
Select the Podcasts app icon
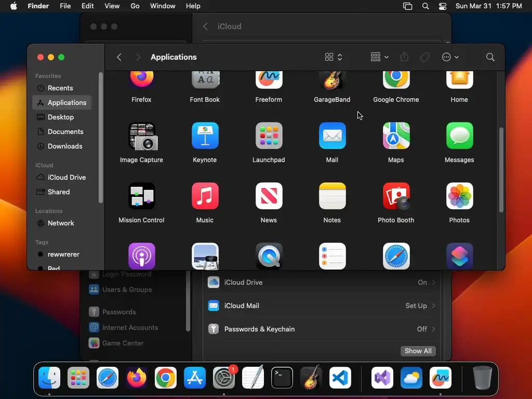click(x=142, y=256)
